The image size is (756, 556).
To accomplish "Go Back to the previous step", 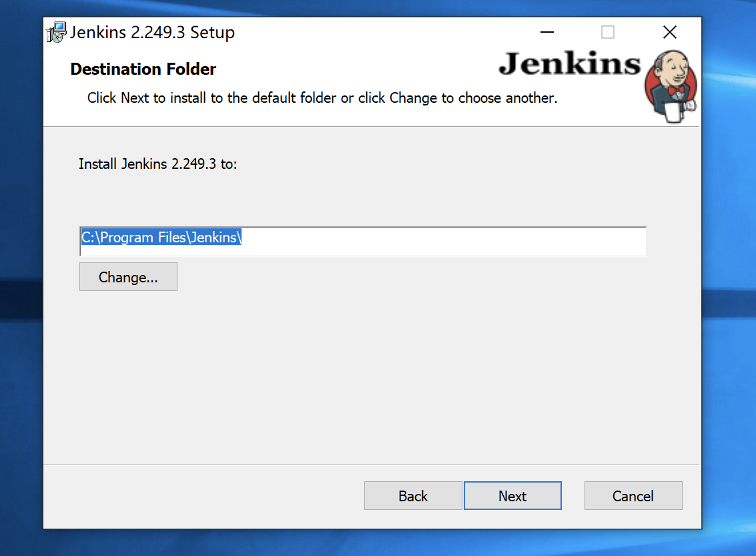I will [x=413, y=496].
